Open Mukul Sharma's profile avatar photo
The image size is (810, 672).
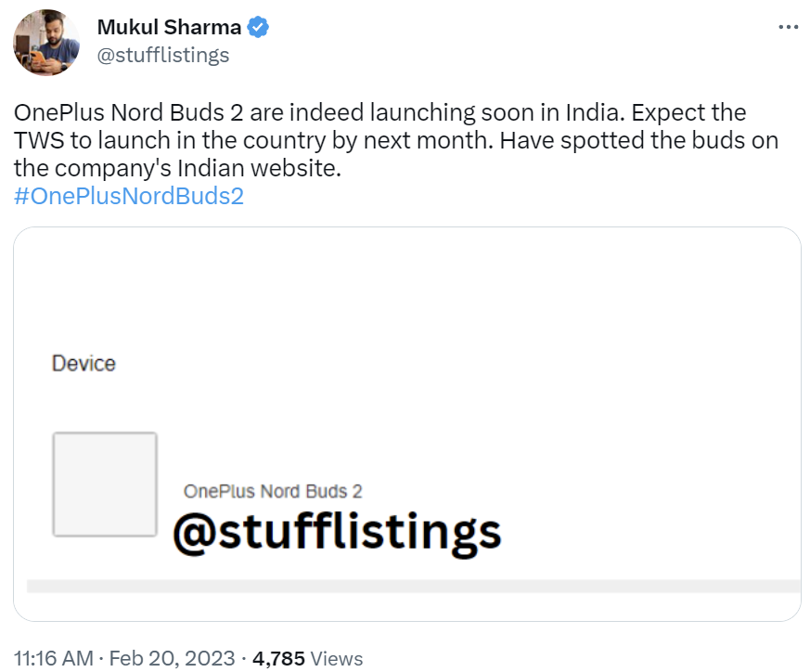(45, 44)
